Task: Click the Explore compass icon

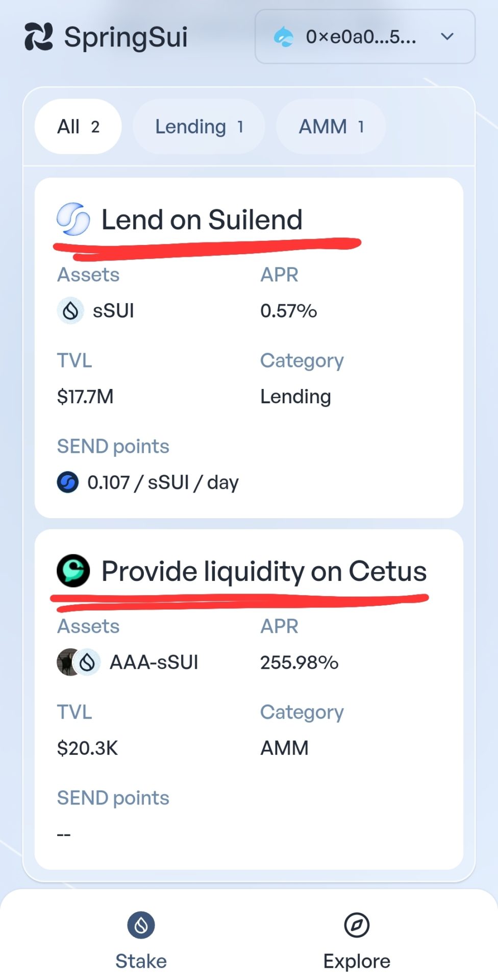Action: pyautogui.click(x=357, y=925)
